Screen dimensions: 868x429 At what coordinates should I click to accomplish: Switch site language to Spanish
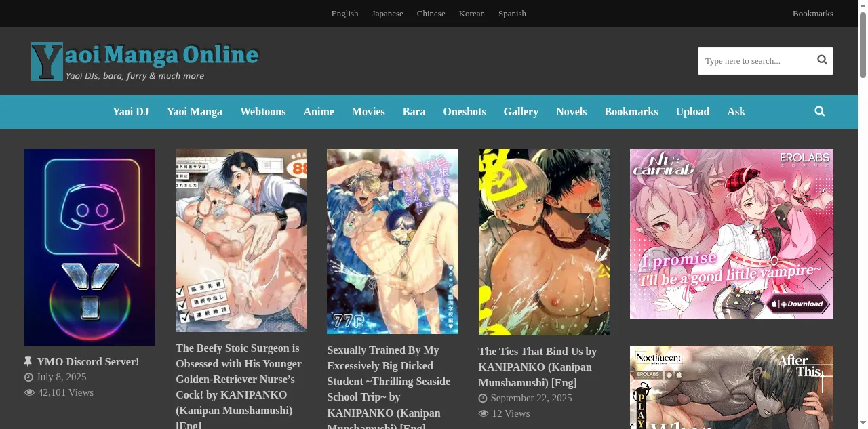512,14
